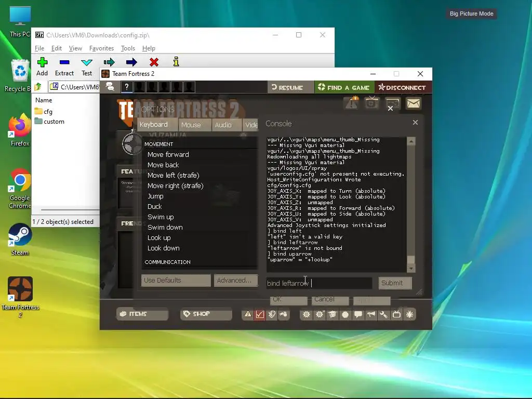Click the Items button
Screen dimensions: 532x399
[142, 314]
